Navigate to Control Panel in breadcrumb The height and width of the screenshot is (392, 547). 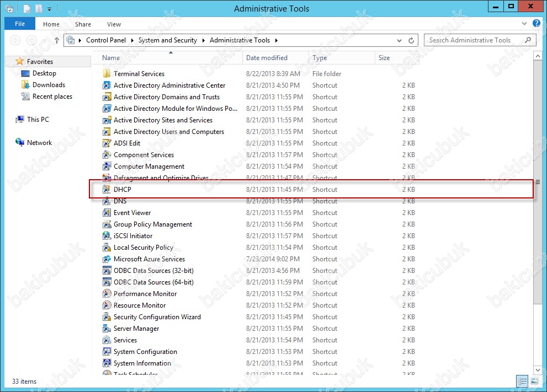(106, 40)
